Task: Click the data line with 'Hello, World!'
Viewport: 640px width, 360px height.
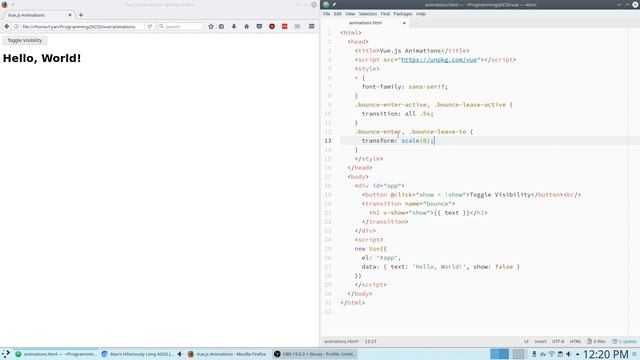Action: [x=440, y=267]
